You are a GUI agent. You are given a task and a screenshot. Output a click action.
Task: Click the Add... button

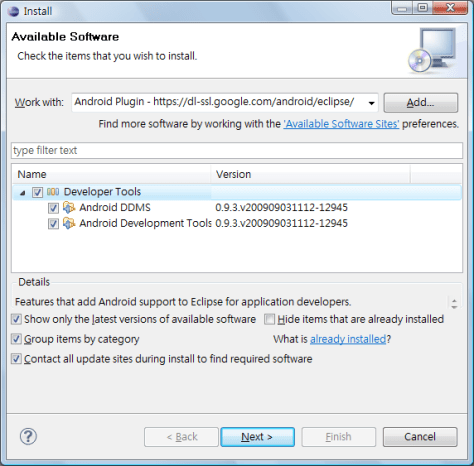[421, 103]
